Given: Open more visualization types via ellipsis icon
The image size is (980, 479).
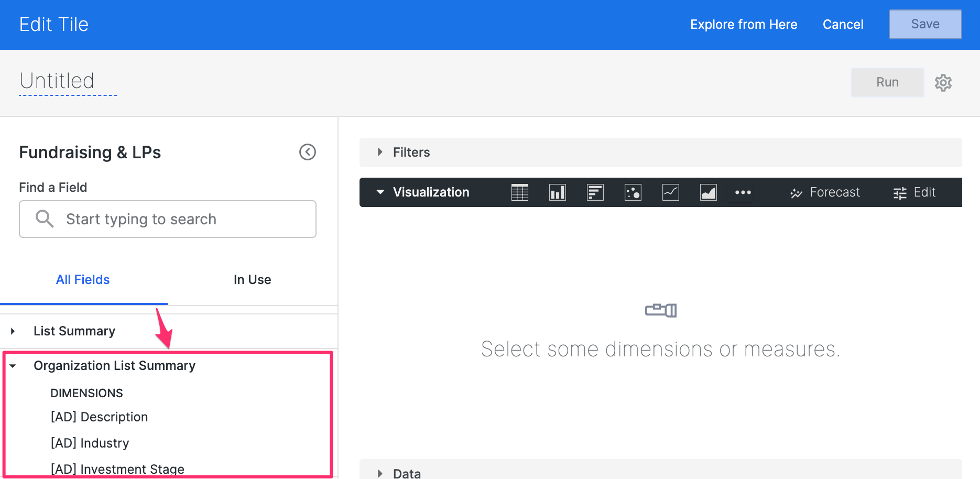Looking at the screenshot, I should (x=742, y=192).
